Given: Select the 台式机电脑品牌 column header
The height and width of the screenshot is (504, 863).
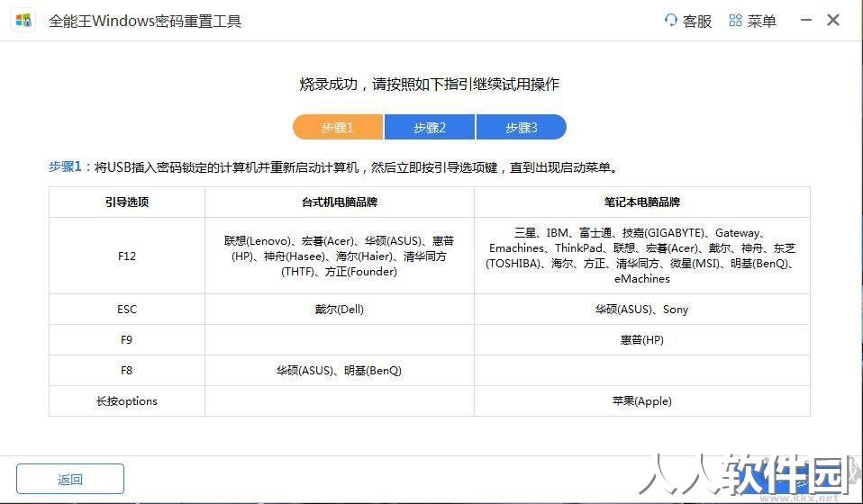Looking at the screenshot, I should pos(340,202).
